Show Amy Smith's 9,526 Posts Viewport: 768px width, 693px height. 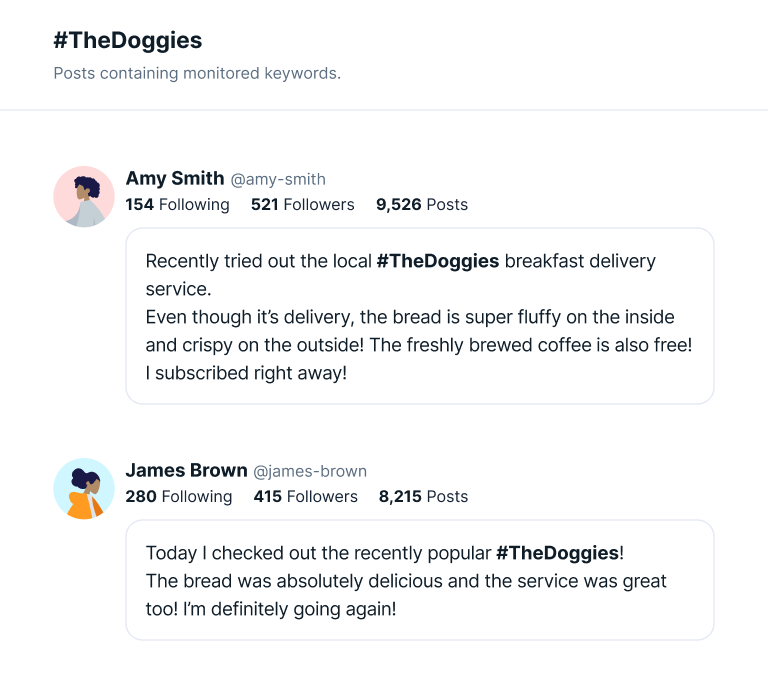pyautogui.click(x=421, y=205)
